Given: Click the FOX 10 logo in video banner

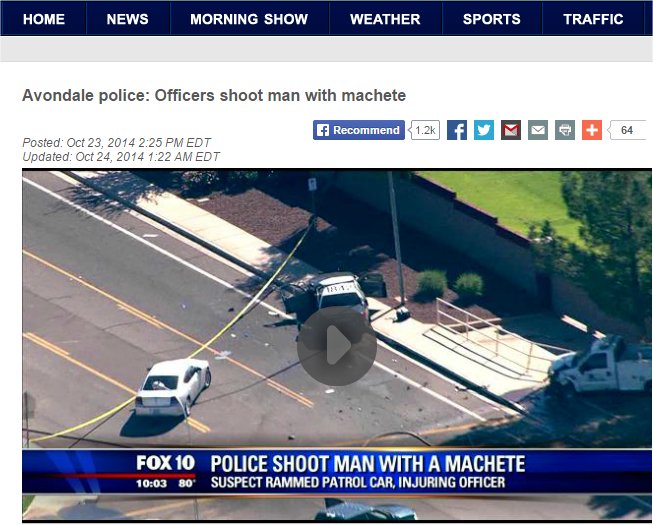Looking at the screenshot, I should pos(166,463).
